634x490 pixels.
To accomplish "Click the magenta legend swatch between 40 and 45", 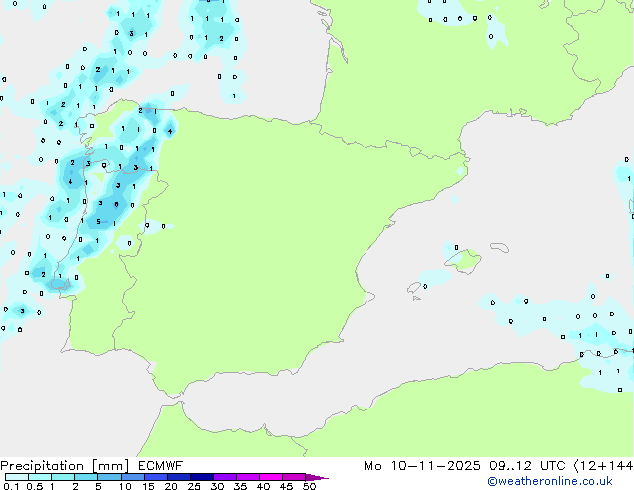I will coord(271,477).
